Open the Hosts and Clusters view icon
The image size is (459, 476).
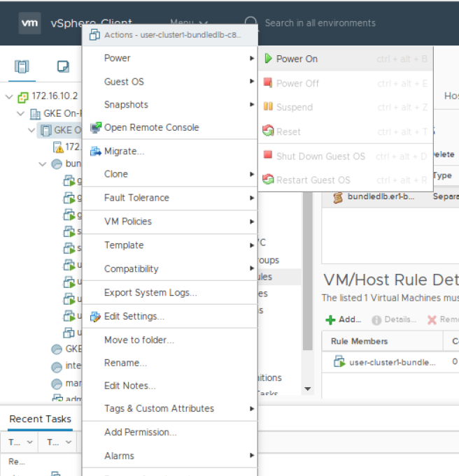[22, 67]
